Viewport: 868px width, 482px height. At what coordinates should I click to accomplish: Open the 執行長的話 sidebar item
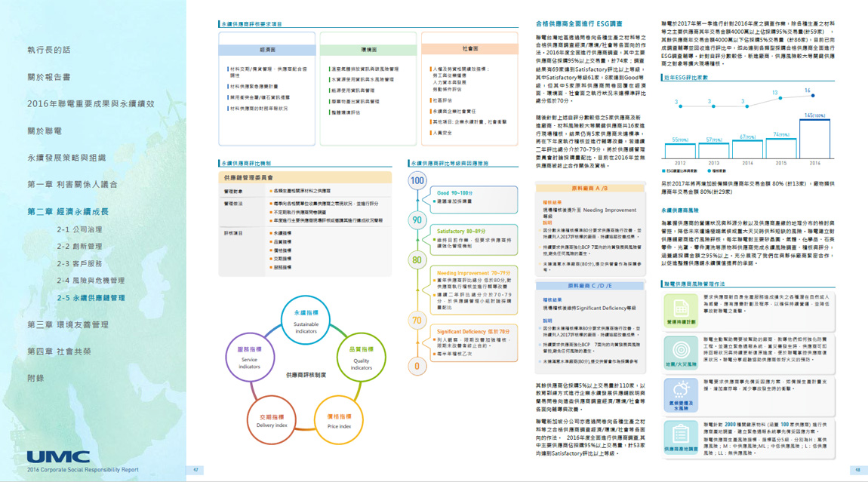[x=49, y=50]
